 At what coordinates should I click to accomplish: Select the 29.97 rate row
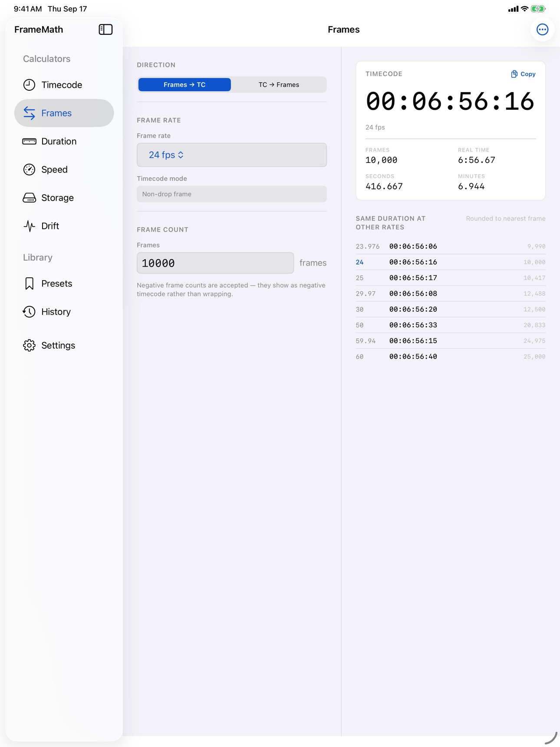coord(451,294)
